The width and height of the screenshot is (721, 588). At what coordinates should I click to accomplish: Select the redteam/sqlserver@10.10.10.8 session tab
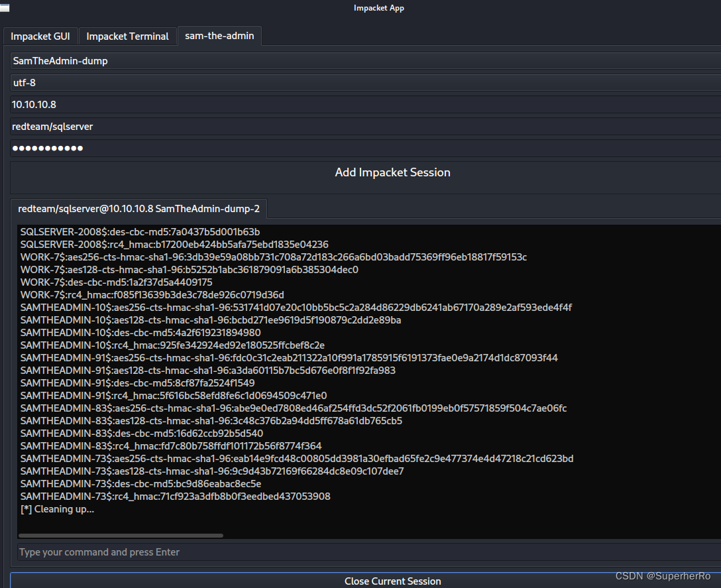pos(139,208)
